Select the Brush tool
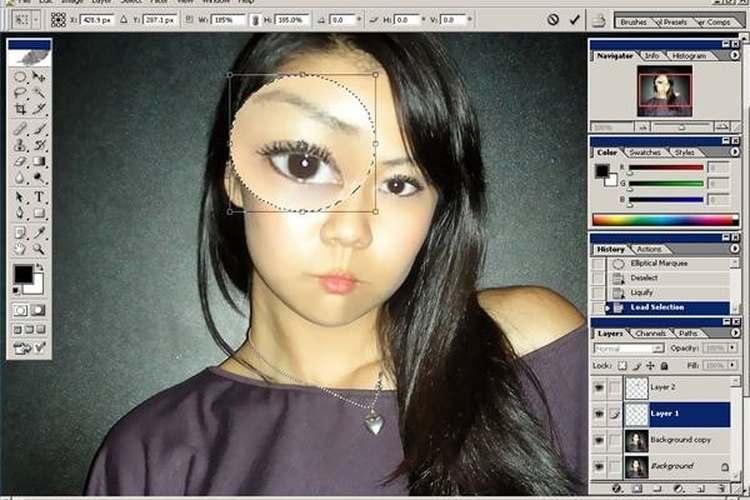The width and height of the screenshot is (750, 500). point(39,128)
